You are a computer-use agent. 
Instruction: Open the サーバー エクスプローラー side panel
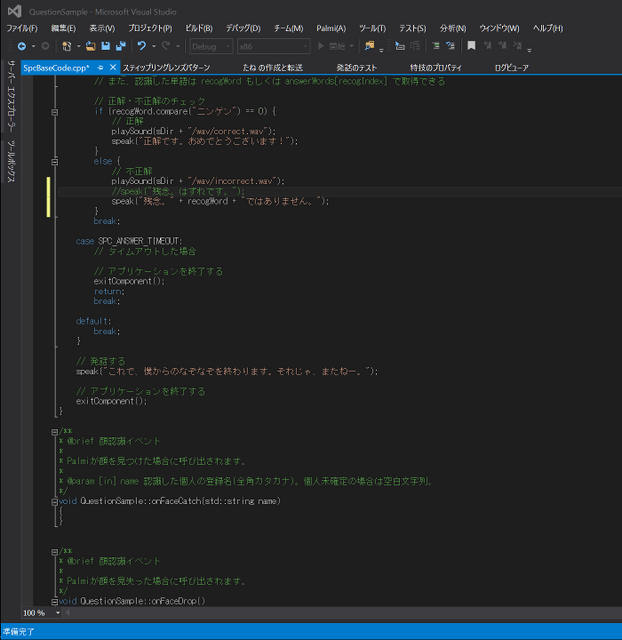11,97
